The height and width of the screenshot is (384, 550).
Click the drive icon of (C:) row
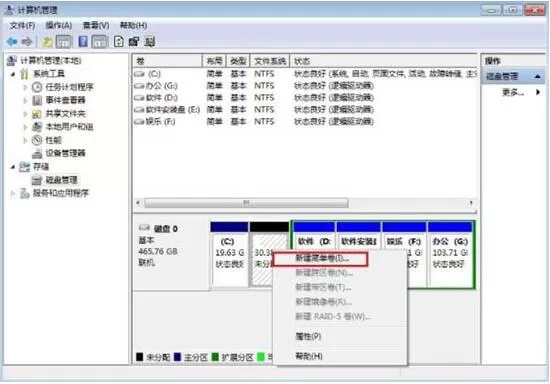pos(140,74)
